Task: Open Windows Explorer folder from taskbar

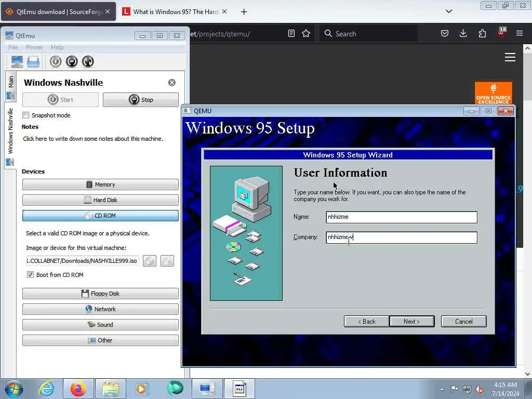Action: (111, 389)
